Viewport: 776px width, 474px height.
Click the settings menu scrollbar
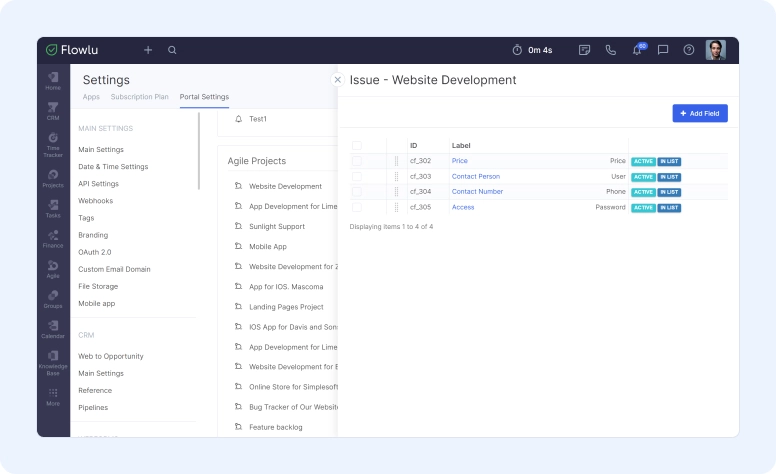click(x=199, y=151)
